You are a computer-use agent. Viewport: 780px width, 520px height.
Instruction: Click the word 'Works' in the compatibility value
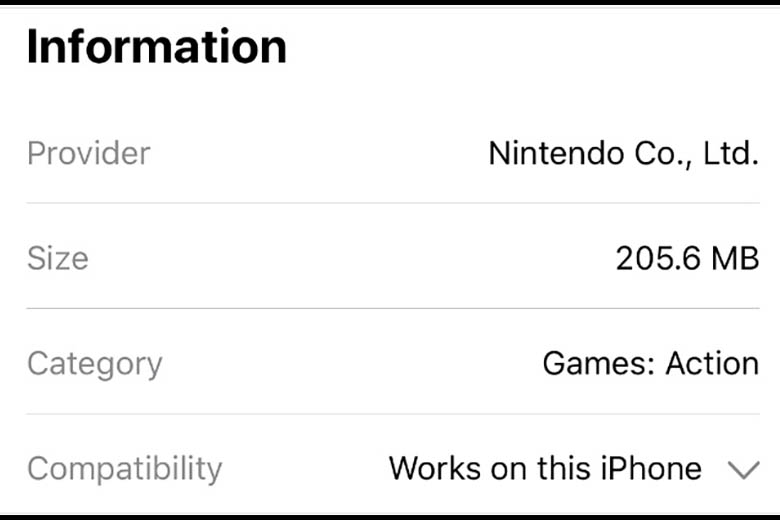(x=435, y=468)
